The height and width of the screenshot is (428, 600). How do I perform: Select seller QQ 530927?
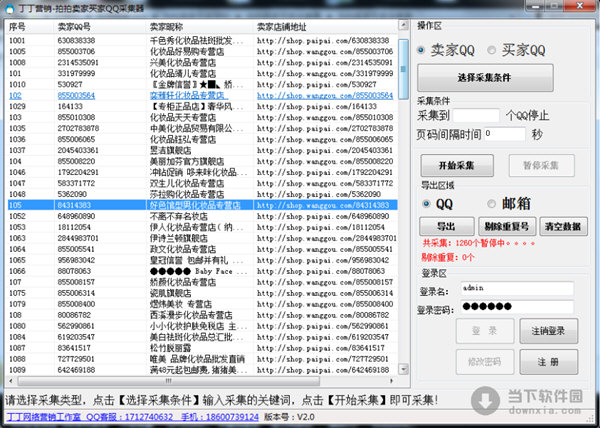pos(70,85)
